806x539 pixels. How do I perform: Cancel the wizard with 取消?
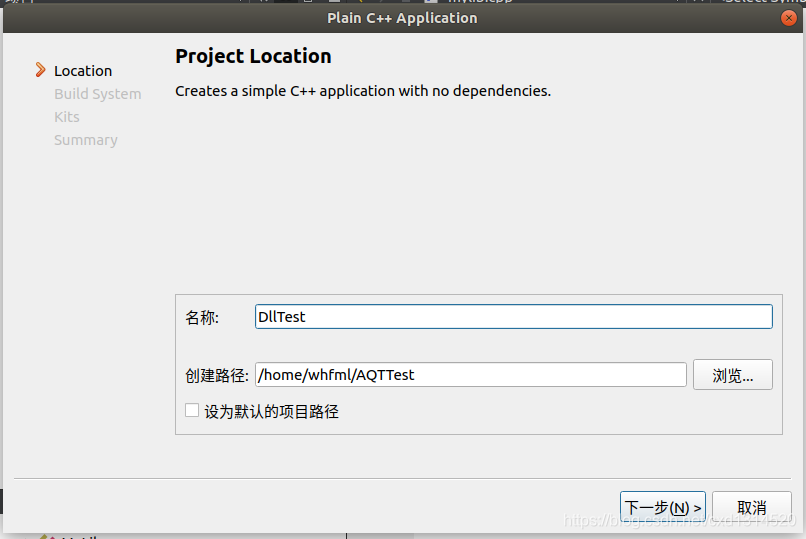pyautogui.click(x=752, y=508)
